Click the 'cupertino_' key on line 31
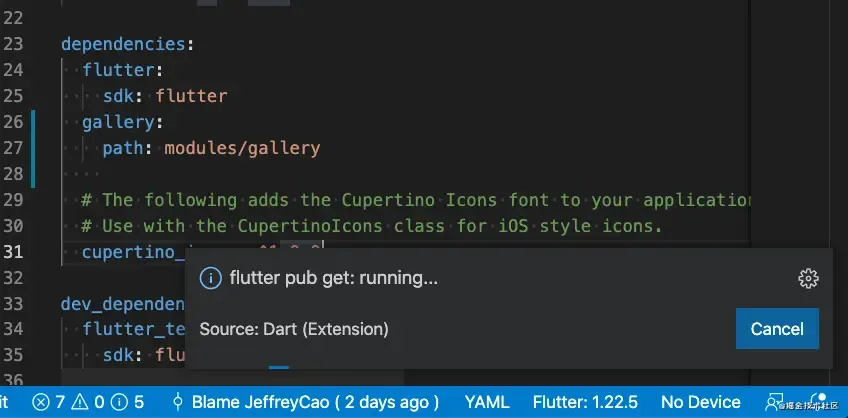Screen dimensions: 848x418 134,252
